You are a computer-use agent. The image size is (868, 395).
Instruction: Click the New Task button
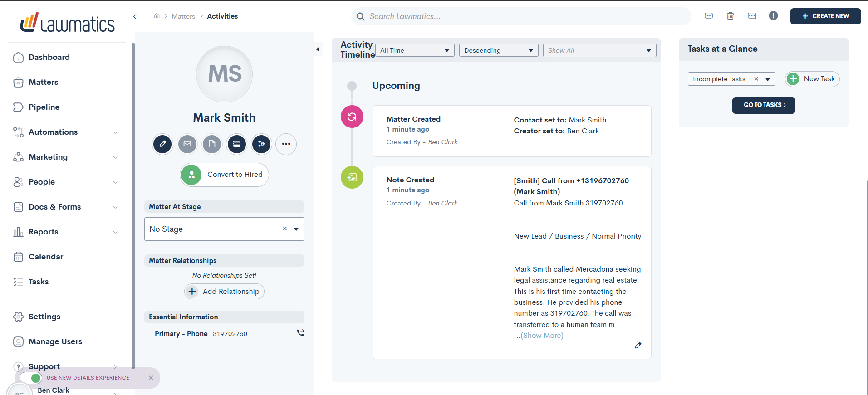(x=812, y=79)
